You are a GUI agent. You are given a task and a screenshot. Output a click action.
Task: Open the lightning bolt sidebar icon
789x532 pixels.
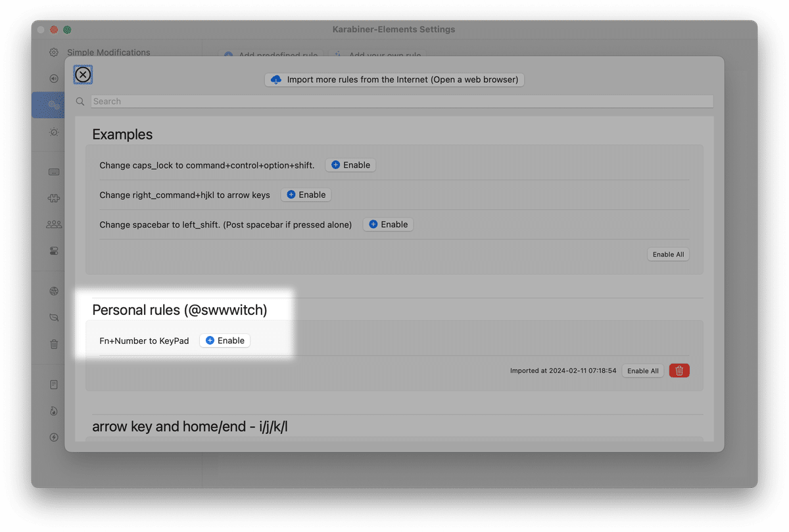[54, 437]
